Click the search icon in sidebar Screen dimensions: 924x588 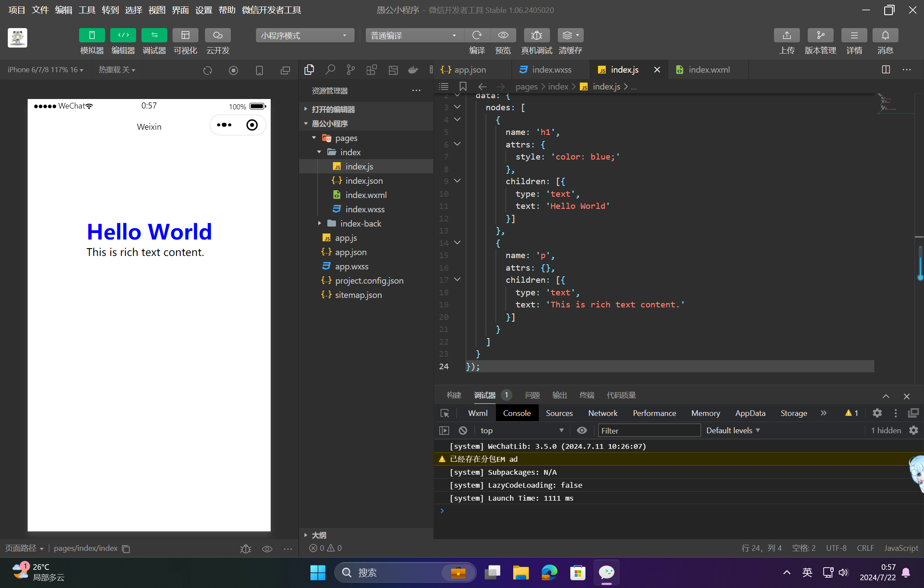(x=330, y=70)
